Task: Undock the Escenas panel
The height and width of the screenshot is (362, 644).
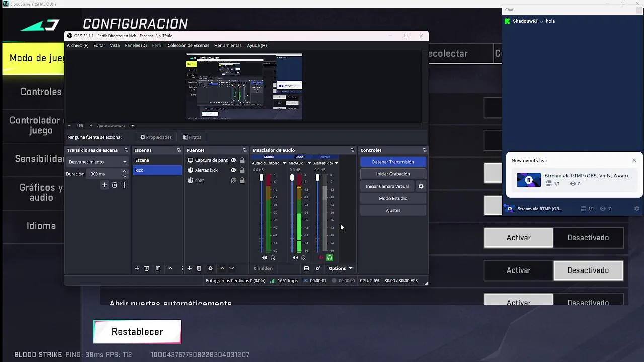Action: 179,150
